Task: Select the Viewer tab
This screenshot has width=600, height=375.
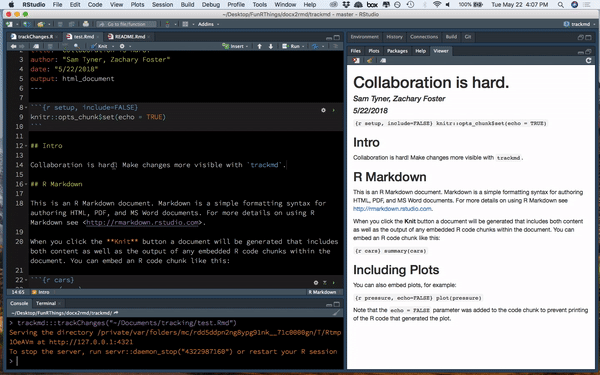Action: 441,51
